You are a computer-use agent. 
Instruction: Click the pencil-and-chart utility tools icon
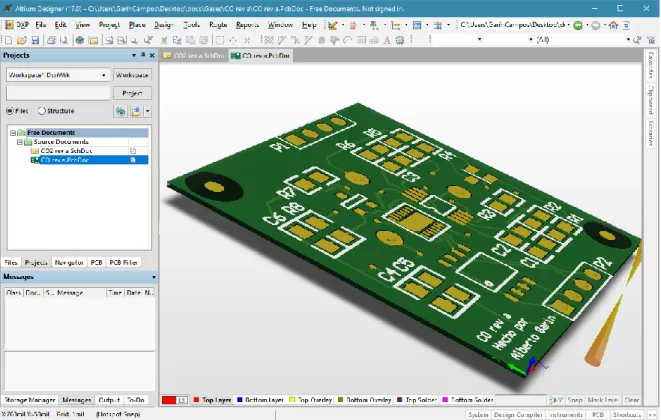point(333,25)
